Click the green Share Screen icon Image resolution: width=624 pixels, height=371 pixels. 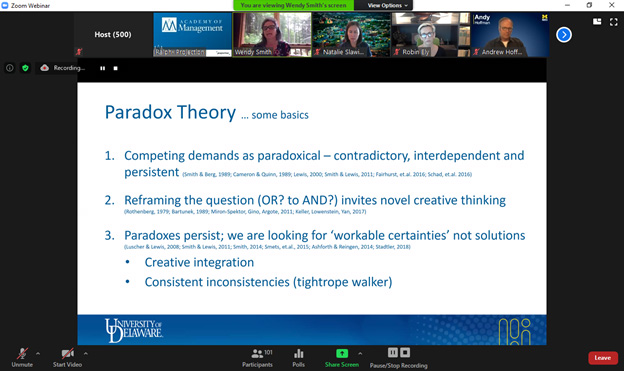[x=342, y=353]
